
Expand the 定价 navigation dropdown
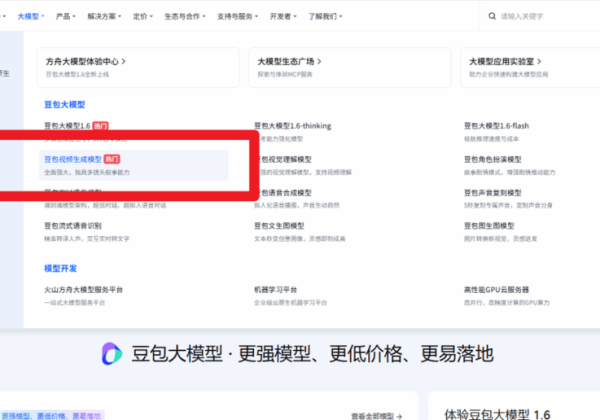[x=143, y=16]
